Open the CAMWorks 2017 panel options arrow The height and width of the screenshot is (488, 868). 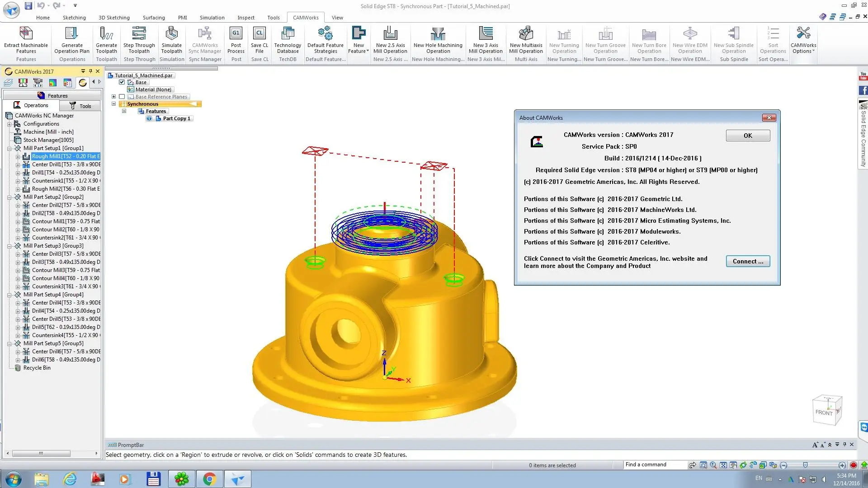pos(83,71)
